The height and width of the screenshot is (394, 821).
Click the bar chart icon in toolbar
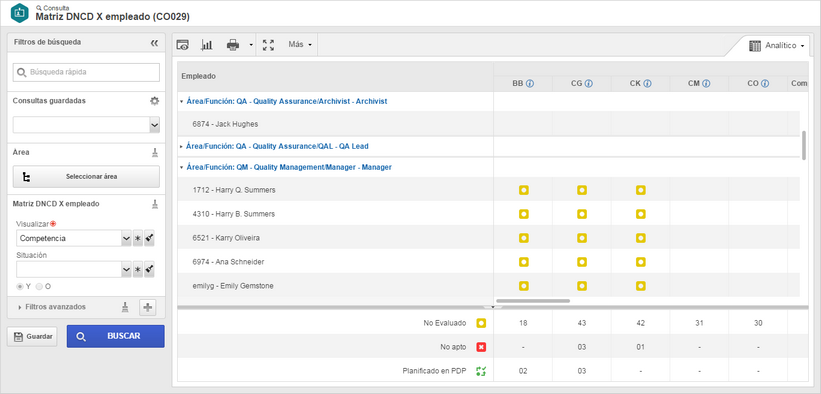(207, 46)
